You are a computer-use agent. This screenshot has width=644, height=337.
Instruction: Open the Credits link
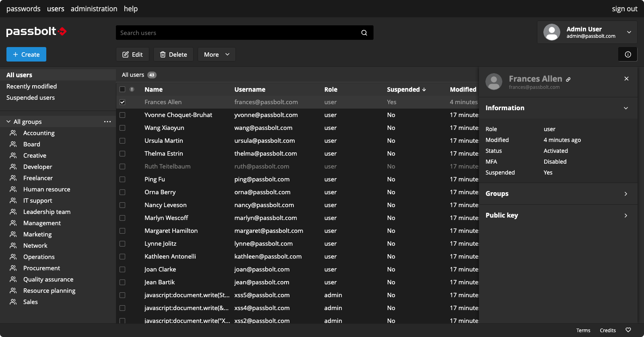coord(608,330)
